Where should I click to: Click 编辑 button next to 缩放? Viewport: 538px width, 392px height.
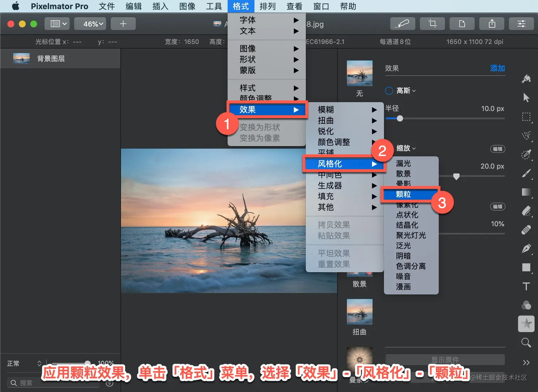pos(497,149)
